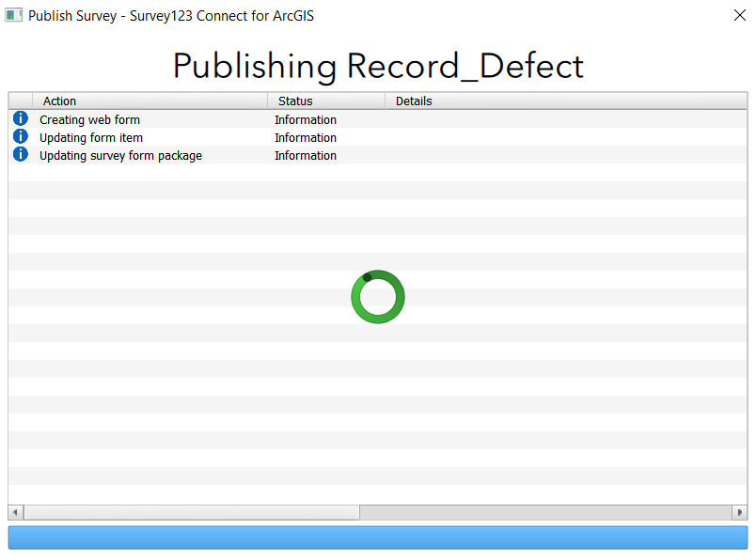Click Information status of Updating form item

tap(306, 138)
